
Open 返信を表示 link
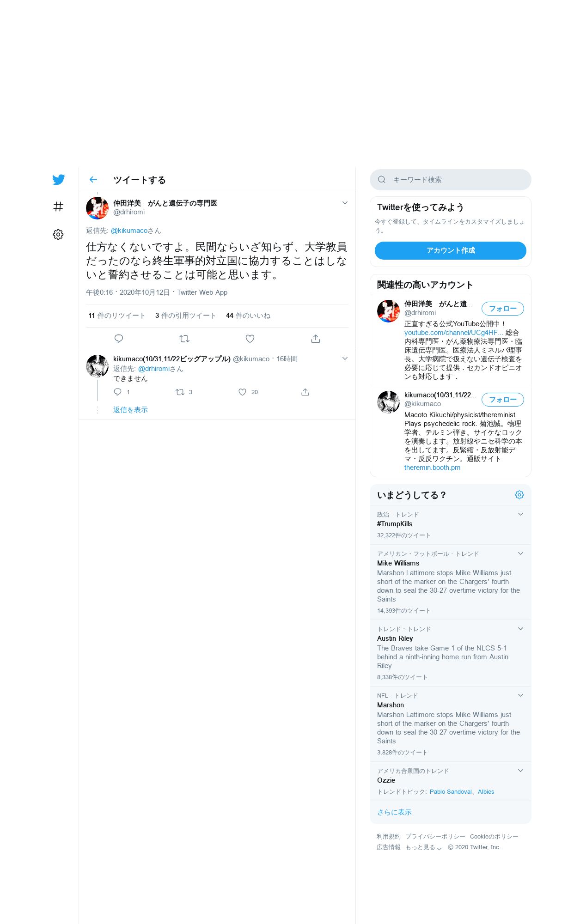pyautogui.click(x=130, y=410)
